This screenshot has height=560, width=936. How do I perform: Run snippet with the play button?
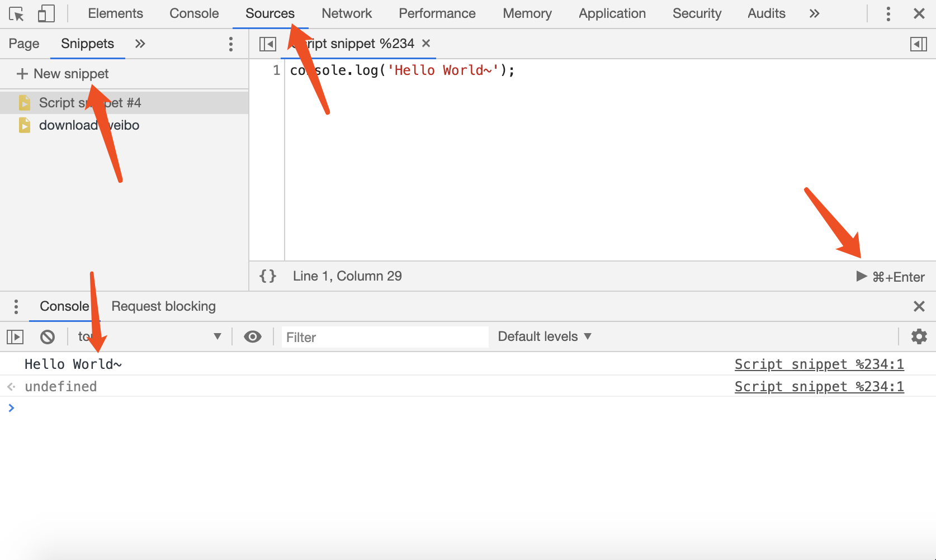[861, 277]
